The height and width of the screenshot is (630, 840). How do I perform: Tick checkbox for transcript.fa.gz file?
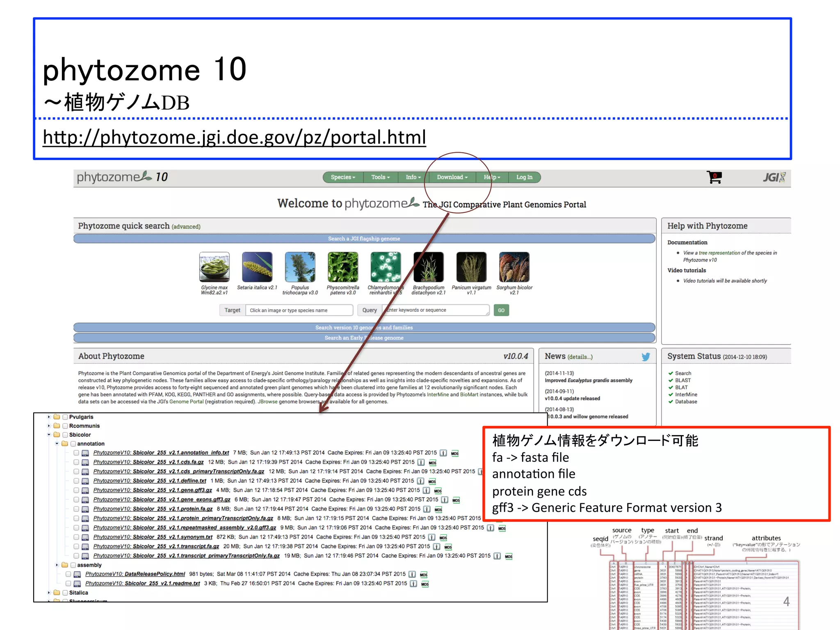pos(76,547)
